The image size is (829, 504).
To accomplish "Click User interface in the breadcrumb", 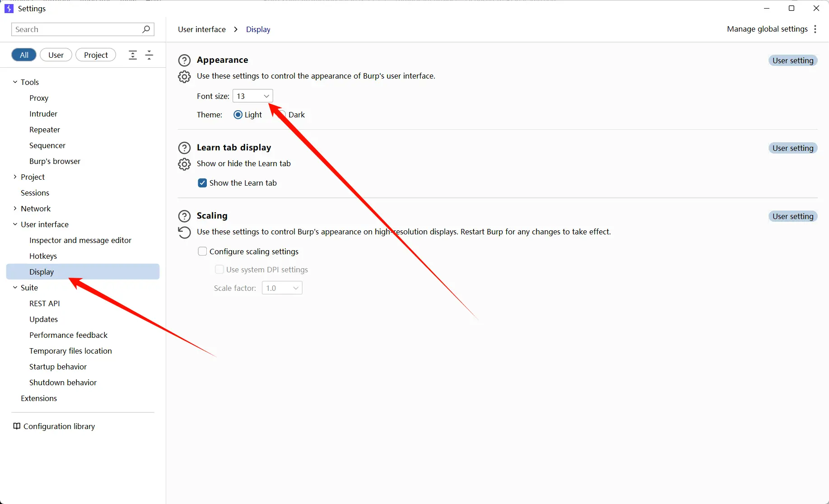I will point(202,29).
